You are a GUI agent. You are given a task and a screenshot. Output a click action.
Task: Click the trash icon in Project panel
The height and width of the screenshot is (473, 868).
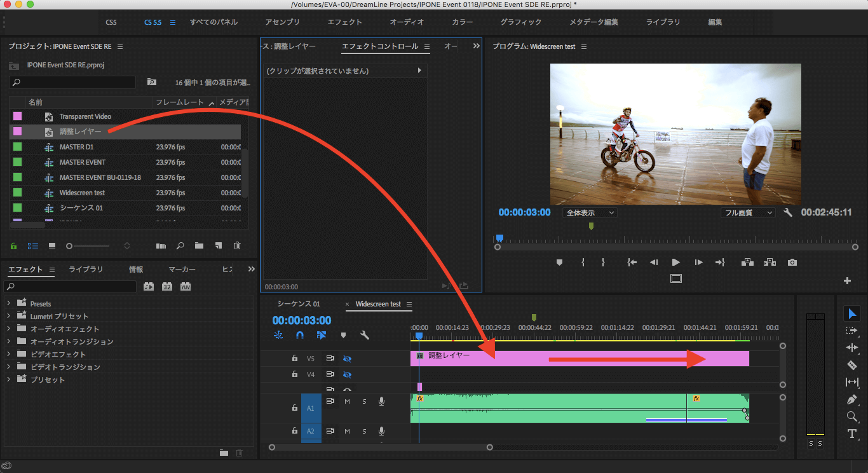coord(237,246)
